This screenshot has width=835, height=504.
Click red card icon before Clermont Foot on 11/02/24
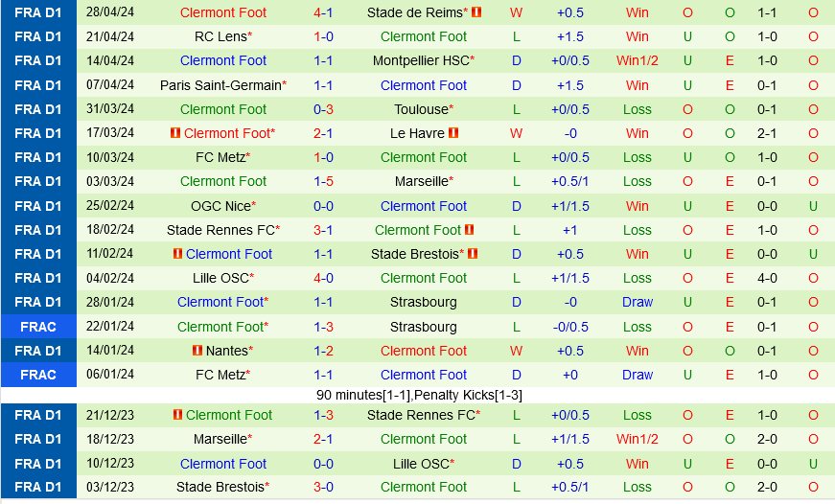177,254
